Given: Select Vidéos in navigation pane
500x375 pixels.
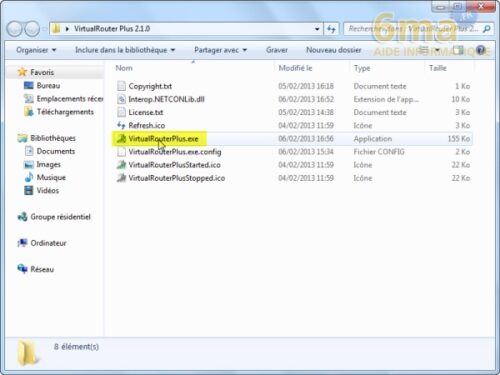Looking at the screenshot, I should click(x=48, y=190).
